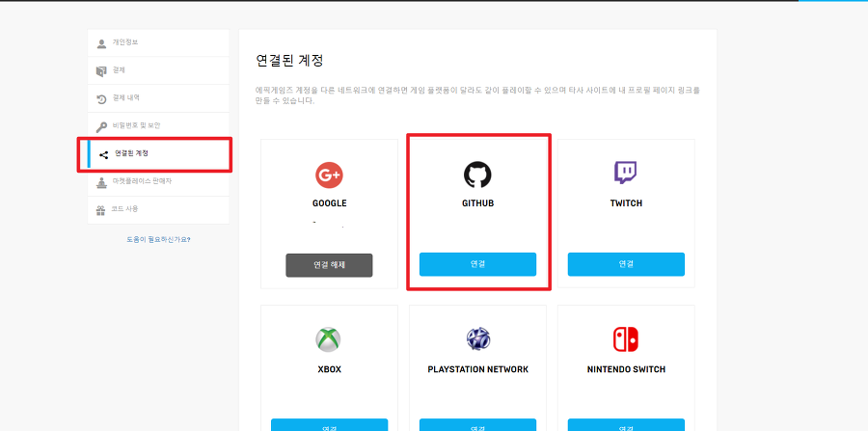Open 비밀번호 및 보안 settings

click(x=158, y=126)
